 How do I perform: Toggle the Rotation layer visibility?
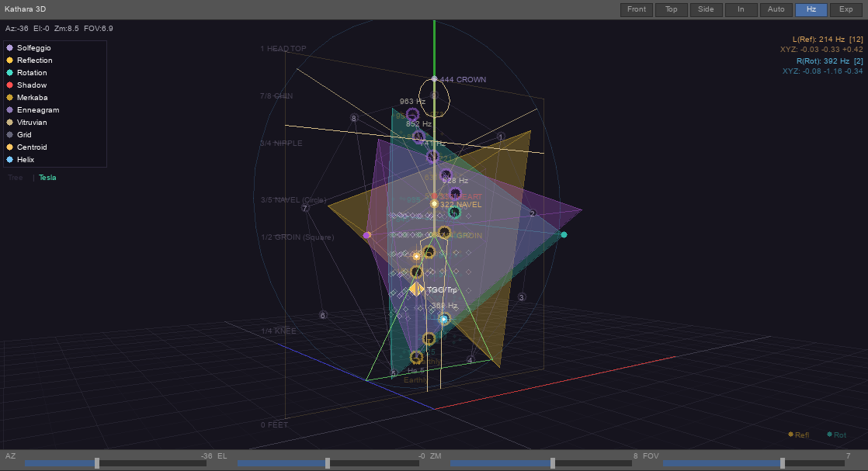click(x=8, y=72)
